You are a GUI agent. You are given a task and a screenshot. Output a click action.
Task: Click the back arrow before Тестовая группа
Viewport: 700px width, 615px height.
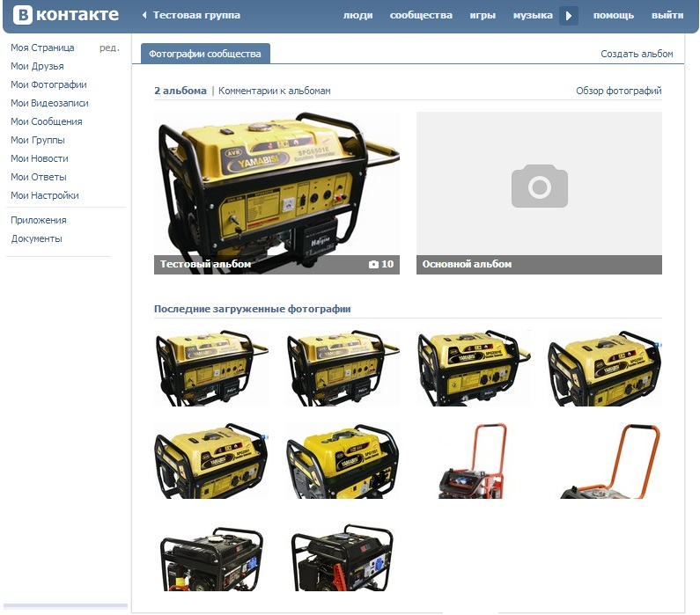point(144,16)
